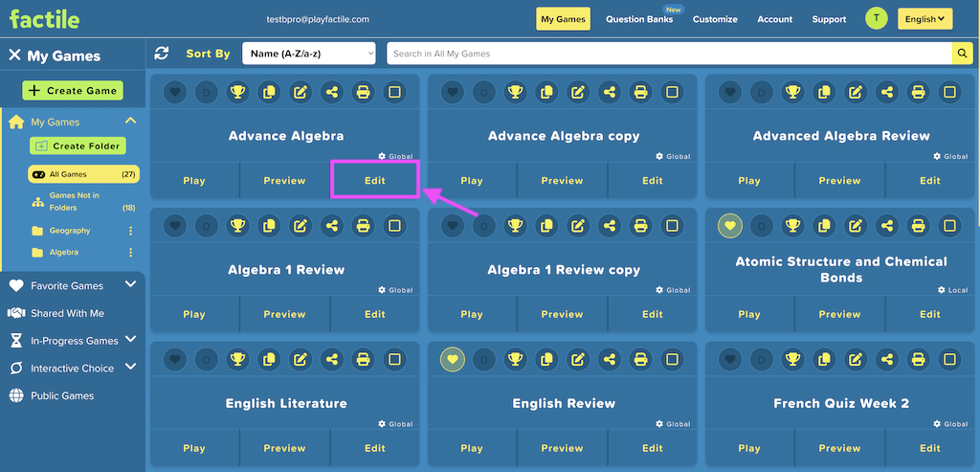This screenshot has height=472, width=980.
Task: Duplicate the Advance Algebra copy game
Action: 546,92
